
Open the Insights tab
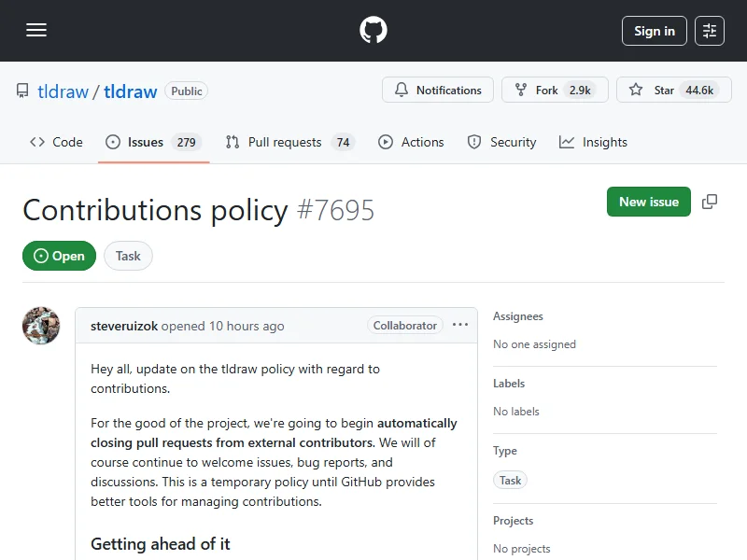593,142
